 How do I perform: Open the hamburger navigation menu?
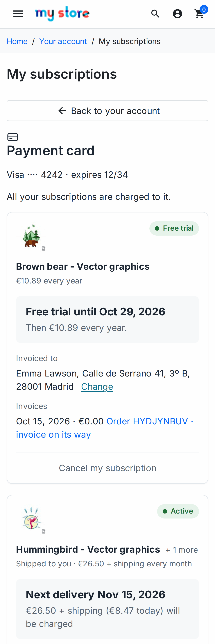click(18, 14)
